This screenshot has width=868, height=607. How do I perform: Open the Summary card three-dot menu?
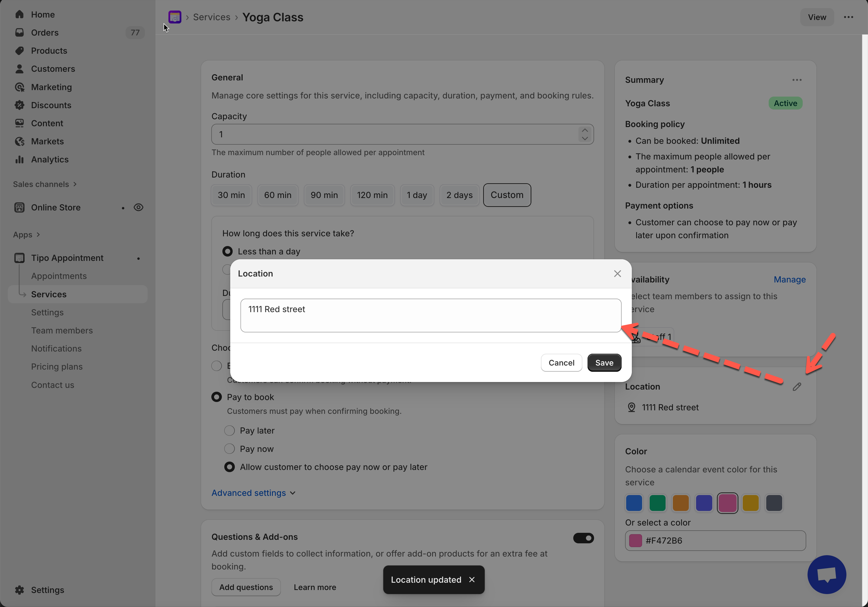796,80
